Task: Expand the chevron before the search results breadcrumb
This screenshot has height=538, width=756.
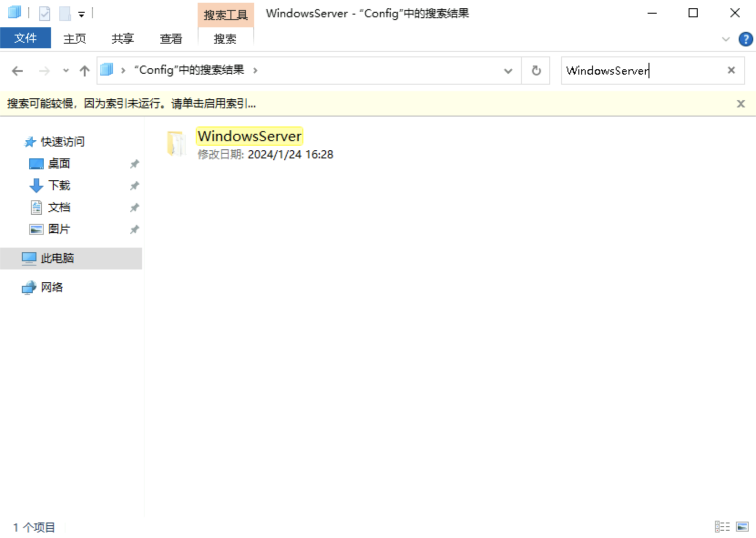Action: (123, 70)
